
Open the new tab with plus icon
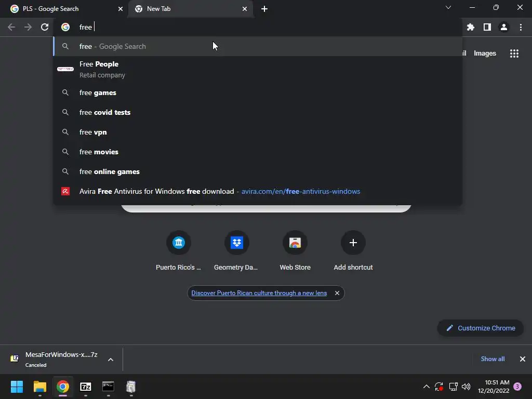click(264, 9)
